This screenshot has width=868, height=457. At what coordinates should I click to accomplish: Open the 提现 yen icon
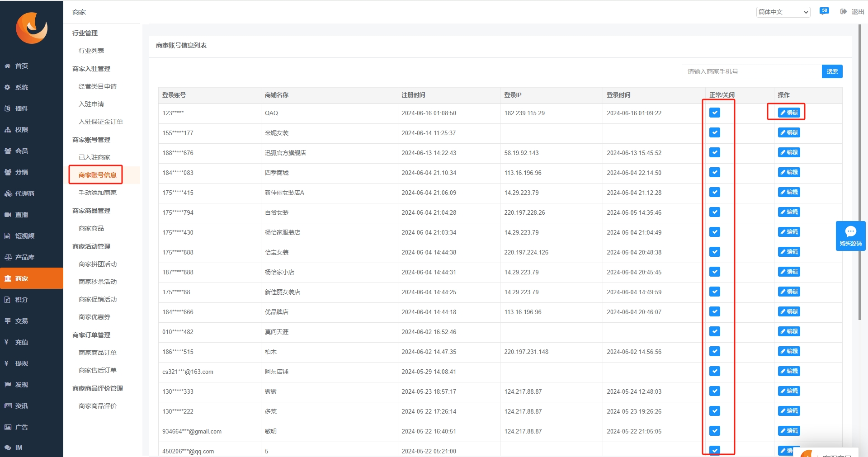point(7,363)
